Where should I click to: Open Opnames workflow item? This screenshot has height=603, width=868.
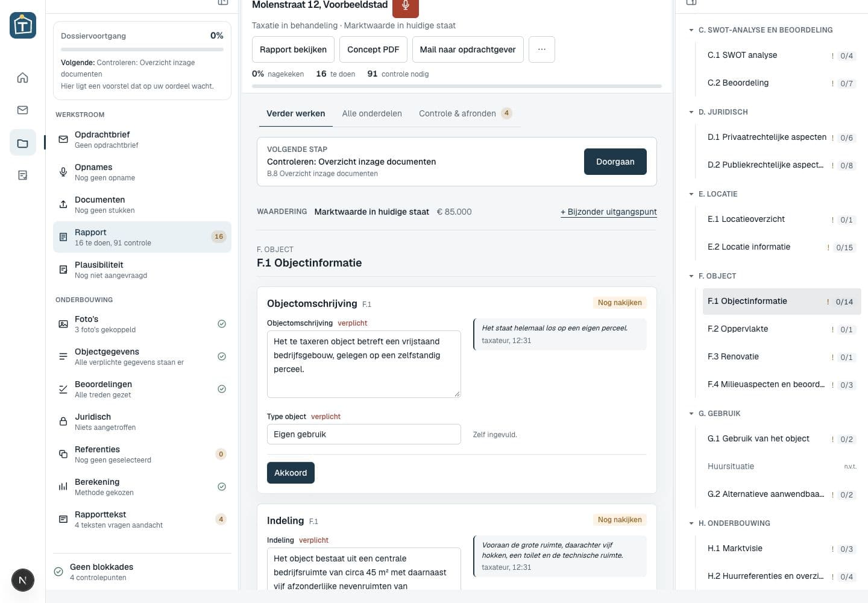point(142,172)
